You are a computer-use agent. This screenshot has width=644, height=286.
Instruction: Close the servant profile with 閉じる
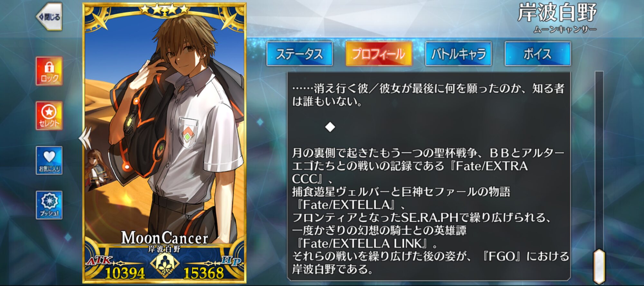click(x=49, y=17)
